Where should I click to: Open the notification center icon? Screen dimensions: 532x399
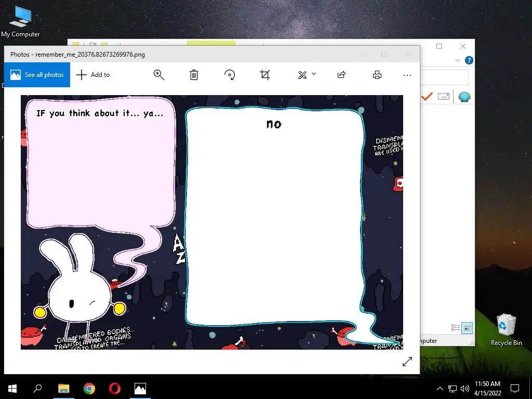click(x=515, y=389)
